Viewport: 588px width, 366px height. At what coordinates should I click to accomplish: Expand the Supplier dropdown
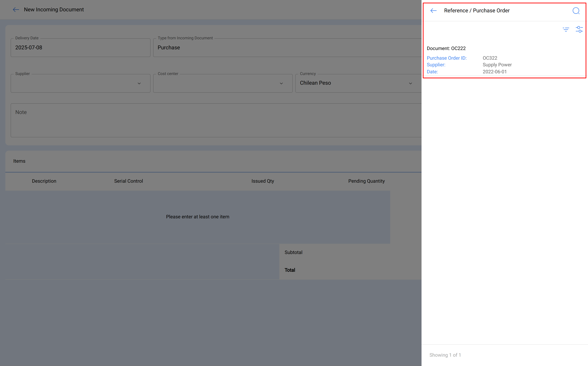[x=139, y=83]
